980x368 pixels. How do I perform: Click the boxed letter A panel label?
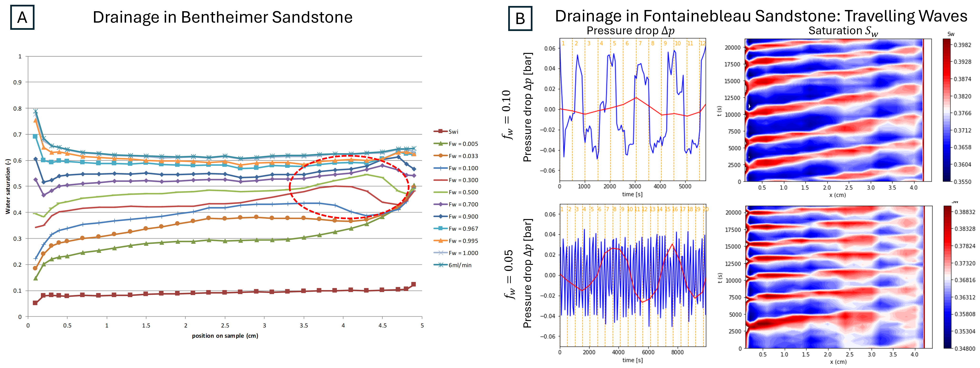tap(22, 18)
